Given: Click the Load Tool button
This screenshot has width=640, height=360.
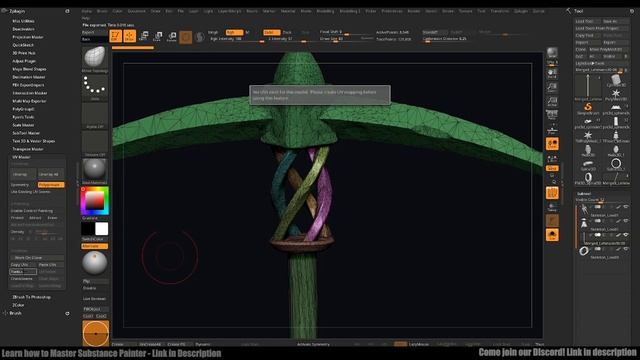Looking at the screenshot, I should click(587, 21).
